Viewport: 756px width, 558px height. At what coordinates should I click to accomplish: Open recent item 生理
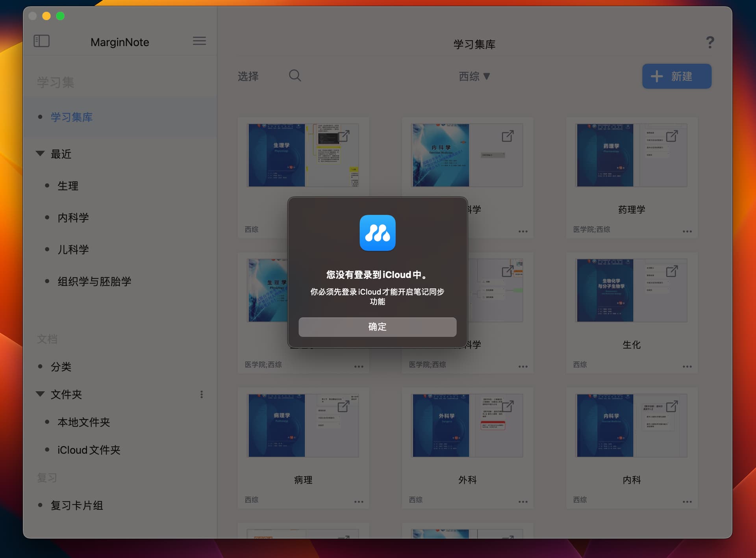[68, 186]
